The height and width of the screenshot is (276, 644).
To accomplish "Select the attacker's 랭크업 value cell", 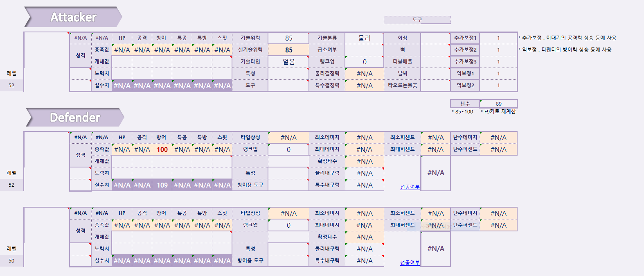I will pos(364,62).
